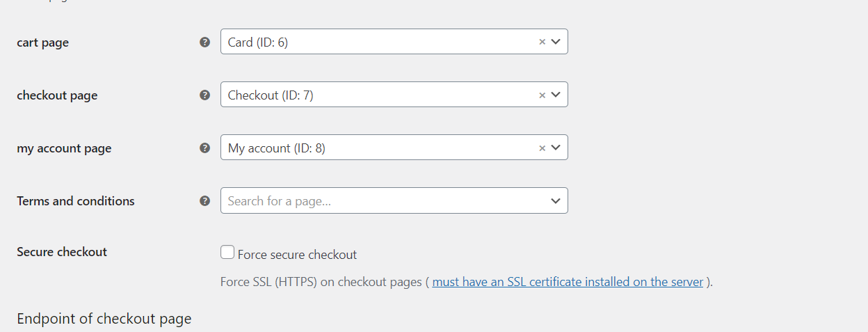Screen dimensions: 868x332
Task: Open the SSL certificate installation link
Action: tap(568, 282)
